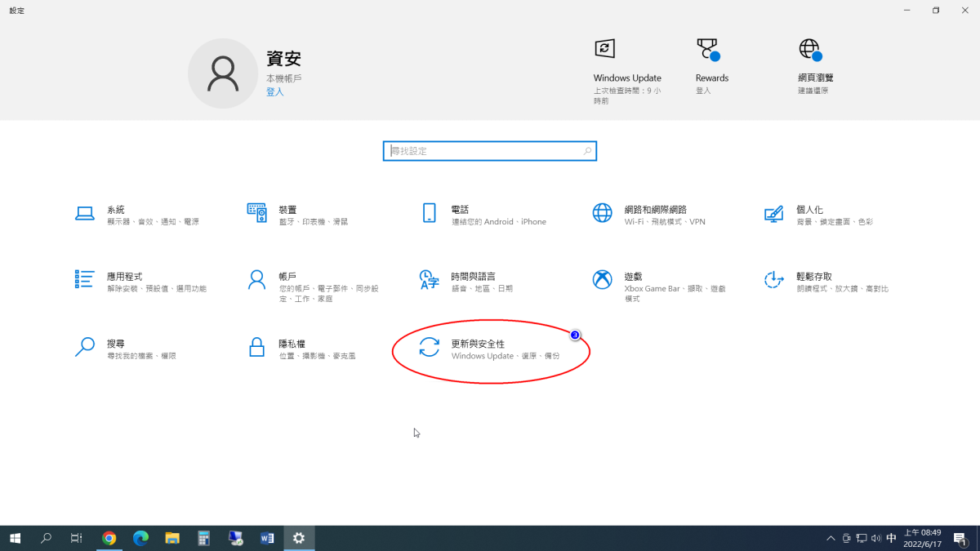Click the magnifier icon in the settings search box

point(587,151)
